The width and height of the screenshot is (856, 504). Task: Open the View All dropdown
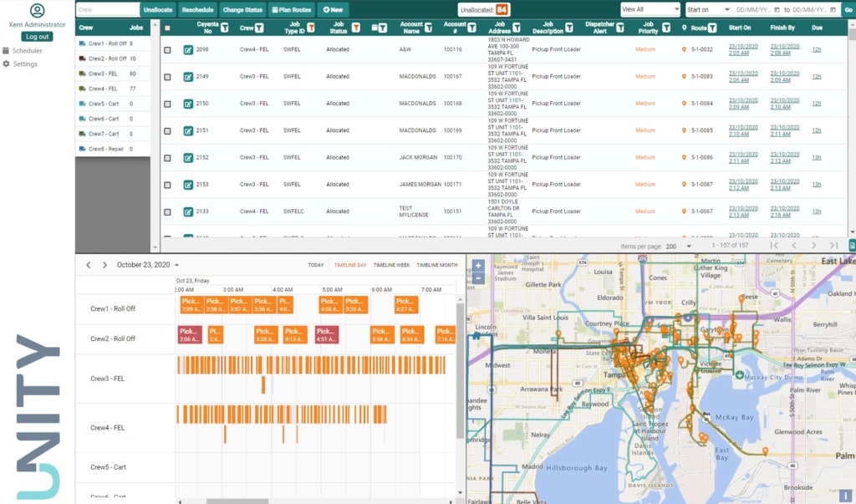(x=650, y=9)
